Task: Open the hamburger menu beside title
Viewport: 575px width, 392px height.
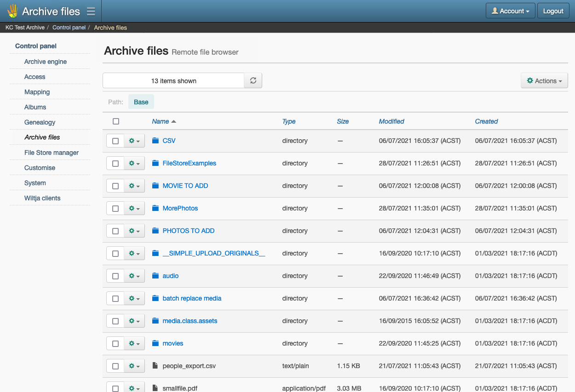Action: point(91,11)
